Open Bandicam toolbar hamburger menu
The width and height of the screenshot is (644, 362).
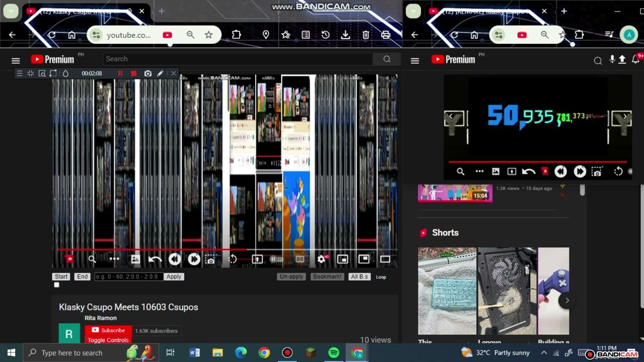point(20,73)
